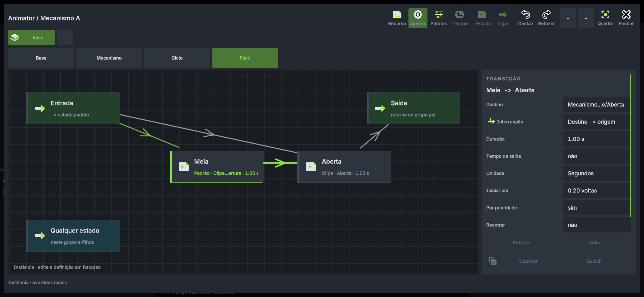This screenshot has width=644, height=297.
Task: Redo with the Refazer icon
Action: tap(546, 18)
